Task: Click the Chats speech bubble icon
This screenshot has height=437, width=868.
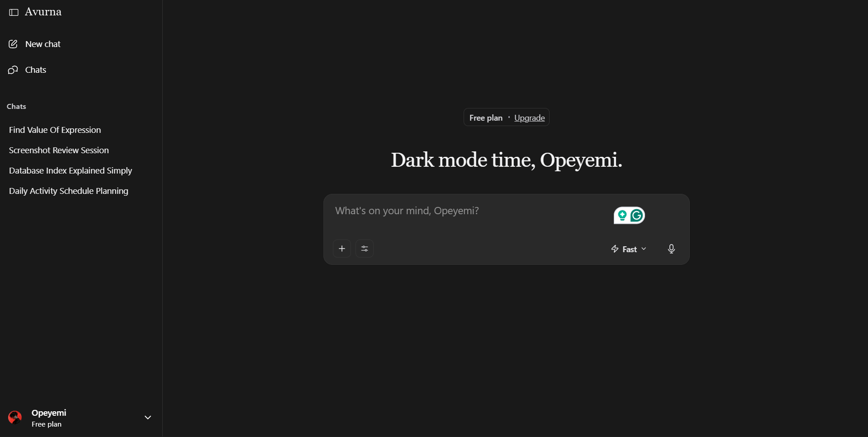Action: pyautogui.click(x=13, y=70)
